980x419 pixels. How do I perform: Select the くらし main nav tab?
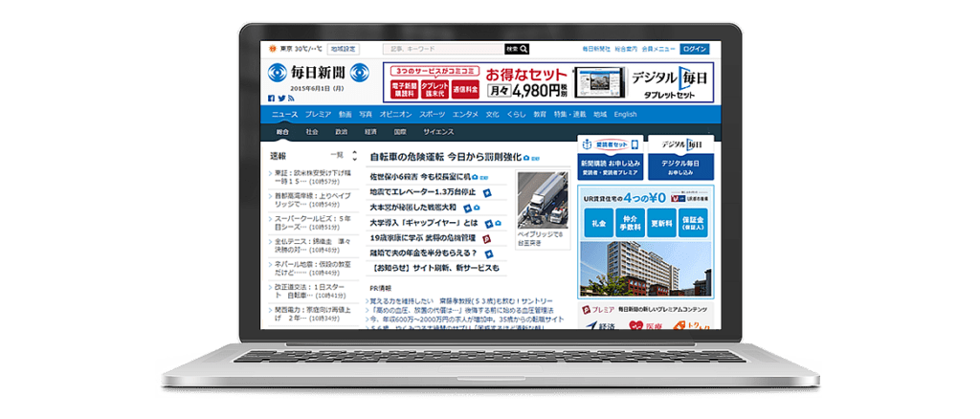click(x=516, y=114)
